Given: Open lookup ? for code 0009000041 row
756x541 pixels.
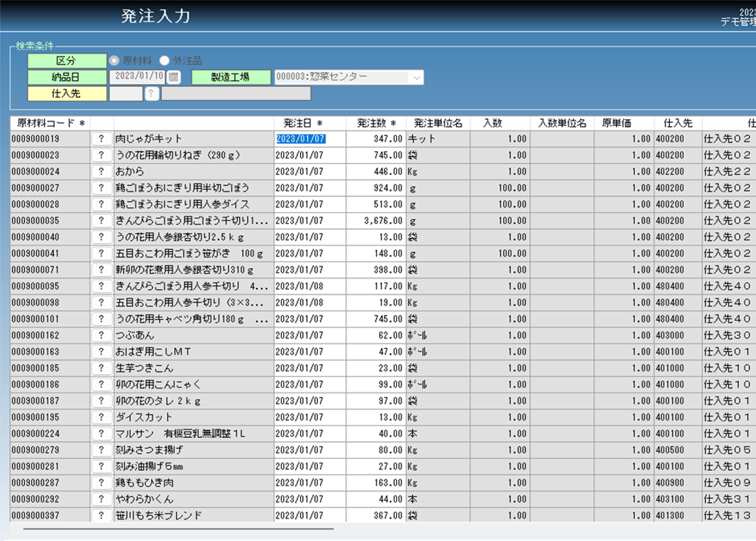Looking at the screenshot, I should coord(101,254).
